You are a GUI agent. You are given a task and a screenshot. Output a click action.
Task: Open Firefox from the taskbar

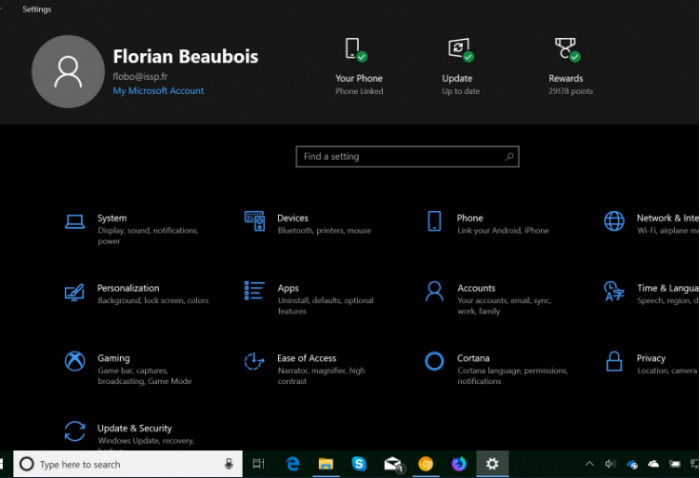[458, 464]
